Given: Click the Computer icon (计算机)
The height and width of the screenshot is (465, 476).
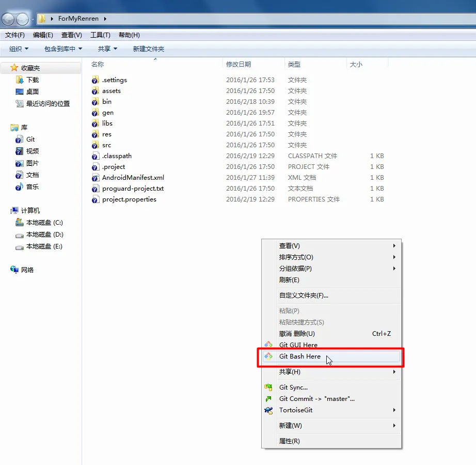Looking at the screenshot, I should 14,210.
